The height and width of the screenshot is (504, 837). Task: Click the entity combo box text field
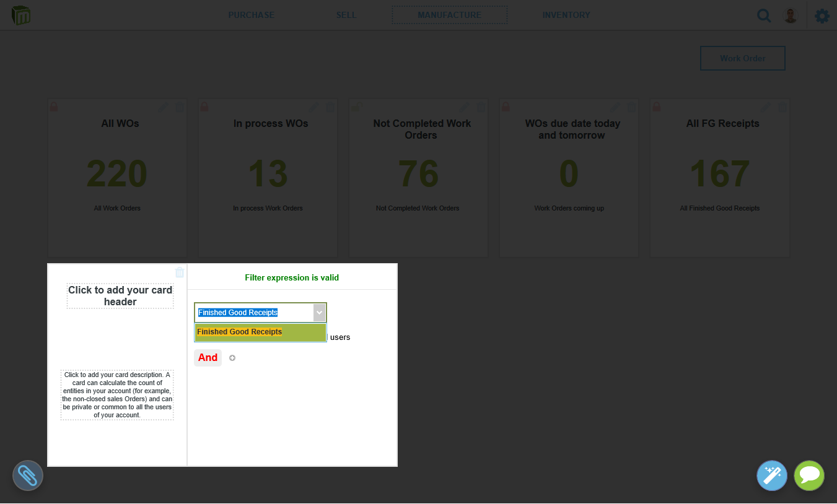click(255, 313)
